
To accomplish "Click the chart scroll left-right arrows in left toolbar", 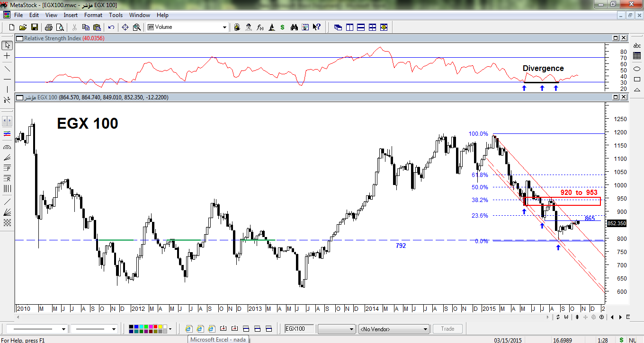I will pyautogui.click(x=7, y=120).
